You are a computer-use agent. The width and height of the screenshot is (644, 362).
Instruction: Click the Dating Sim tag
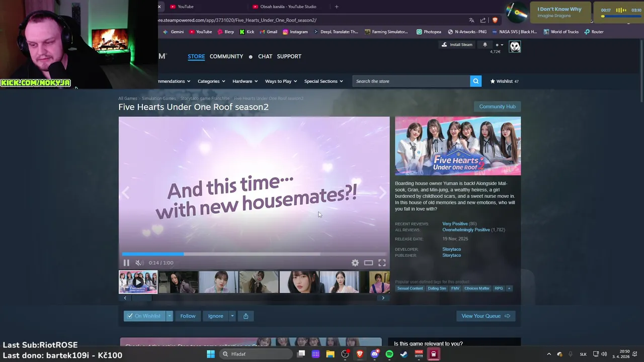(x=437, y=289)
